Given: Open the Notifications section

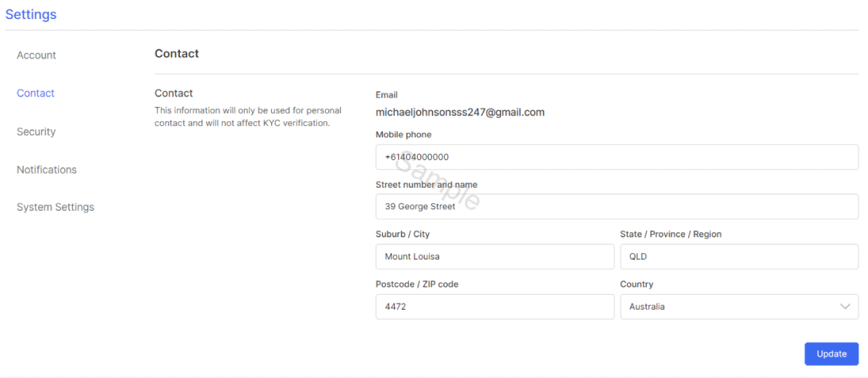Looking at the screenshot, I should 47,169.
